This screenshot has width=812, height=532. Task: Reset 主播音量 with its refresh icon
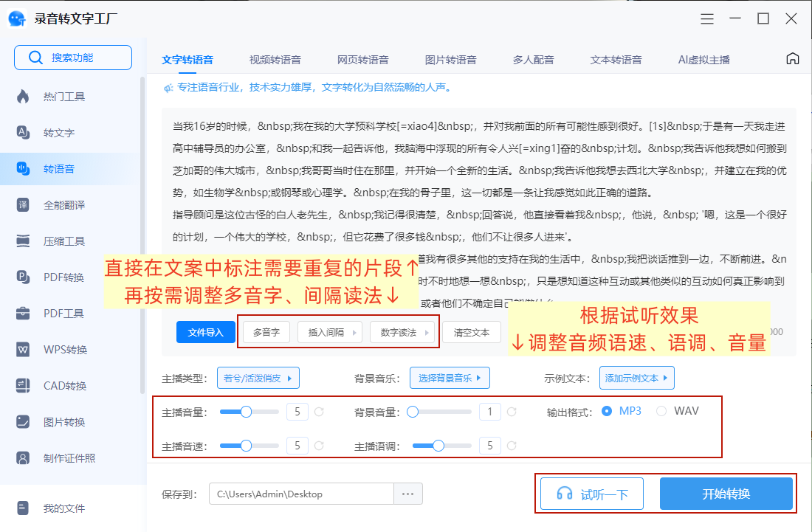point(319,412)
